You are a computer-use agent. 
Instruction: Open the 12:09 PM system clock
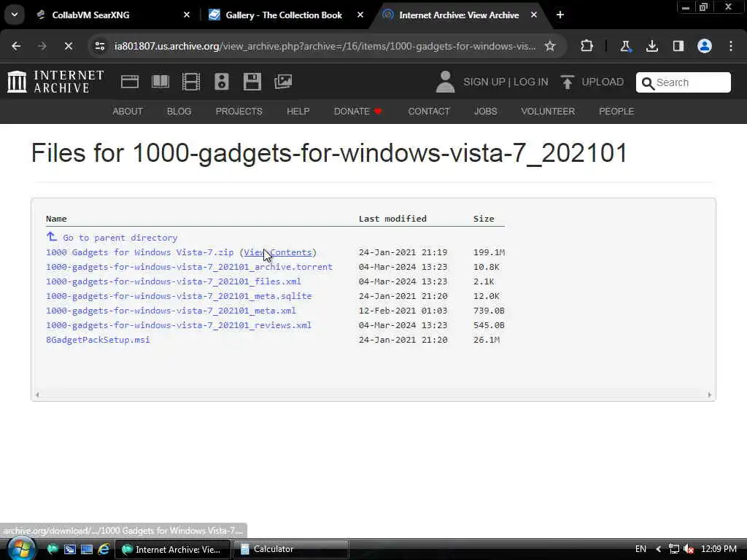coord(719,549)
